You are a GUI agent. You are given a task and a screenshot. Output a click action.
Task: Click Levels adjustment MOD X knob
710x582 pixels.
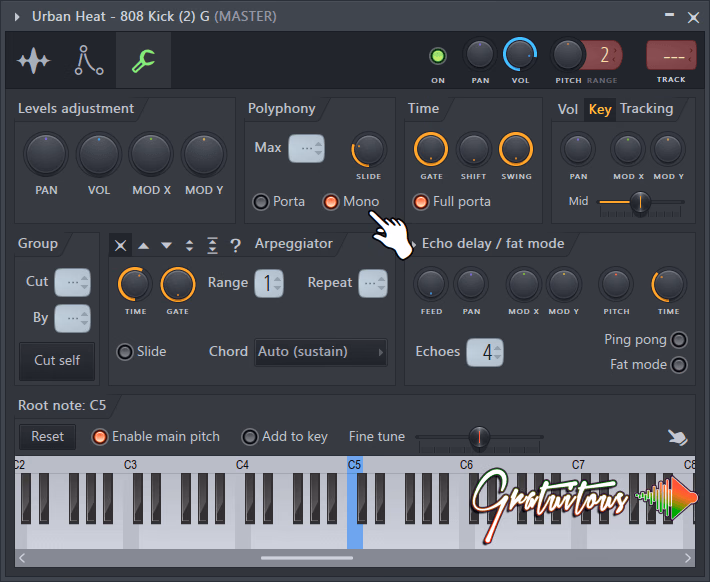[x=151, y=154]
